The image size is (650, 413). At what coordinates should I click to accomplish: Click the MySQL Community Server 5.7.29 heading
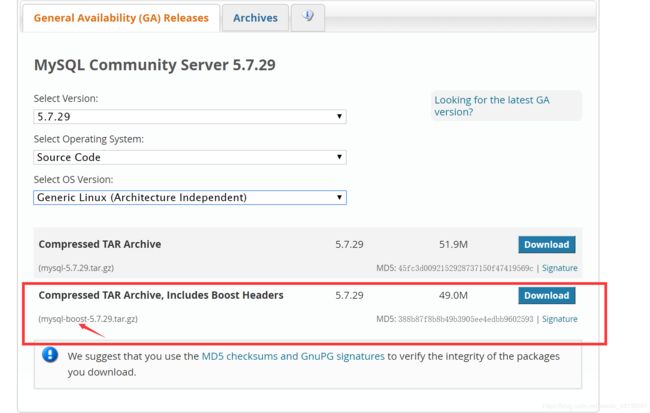[x=155, y=65]
